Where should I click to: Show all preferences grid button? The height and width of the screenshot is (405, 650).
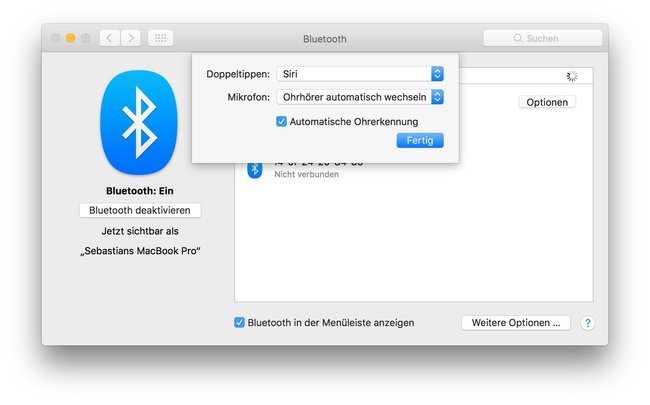tap(160, 38)
